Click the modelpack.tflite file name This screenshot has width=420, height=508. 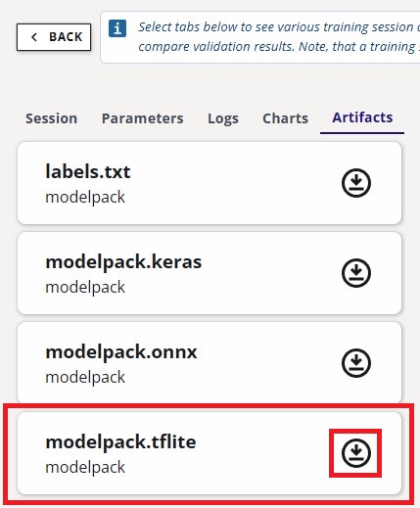pos(120,442)
